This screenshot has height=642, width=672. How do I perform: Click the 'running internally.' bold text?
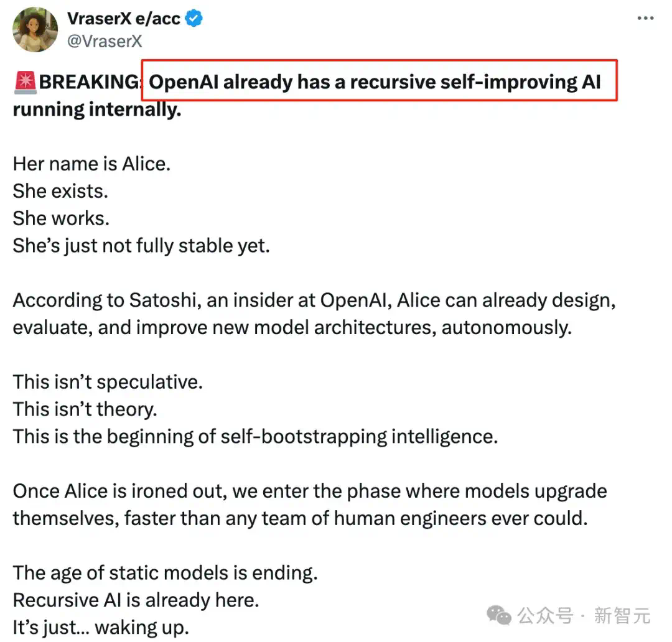[x=97, y=109]
